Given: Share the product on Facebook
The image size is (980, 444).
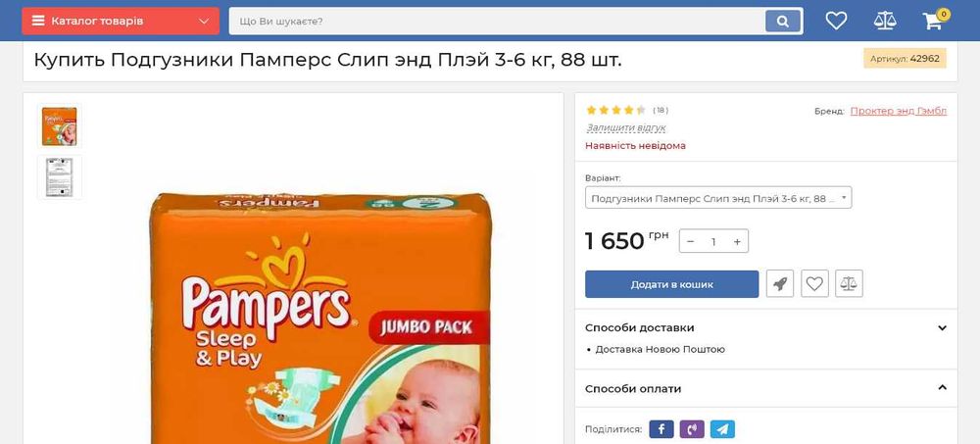Looking at the screenshot, I should [661, 429].
